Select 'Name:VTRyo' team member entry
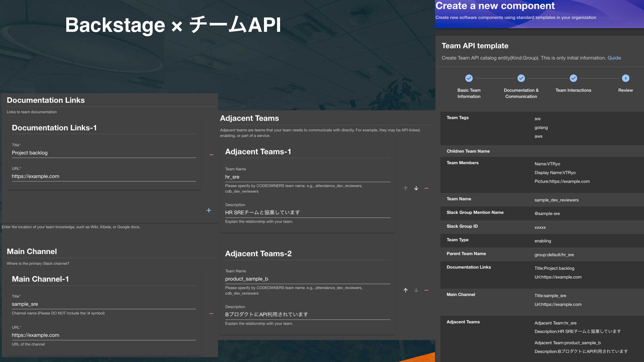Screen dimensions: 644x362 pos(547,164)
